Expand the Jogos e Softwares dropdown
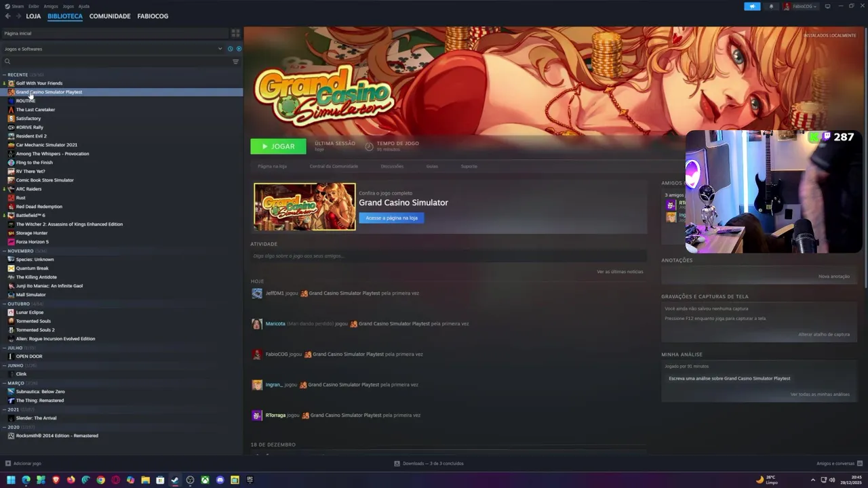This screenshot has height=488, width=868. click(220, 49)
